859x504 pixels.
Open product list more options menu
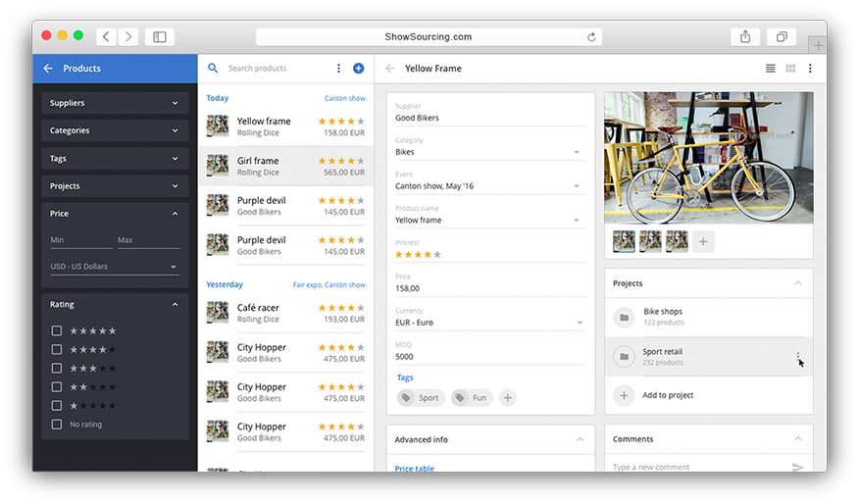pyautogui.click(x=338, y=68)
